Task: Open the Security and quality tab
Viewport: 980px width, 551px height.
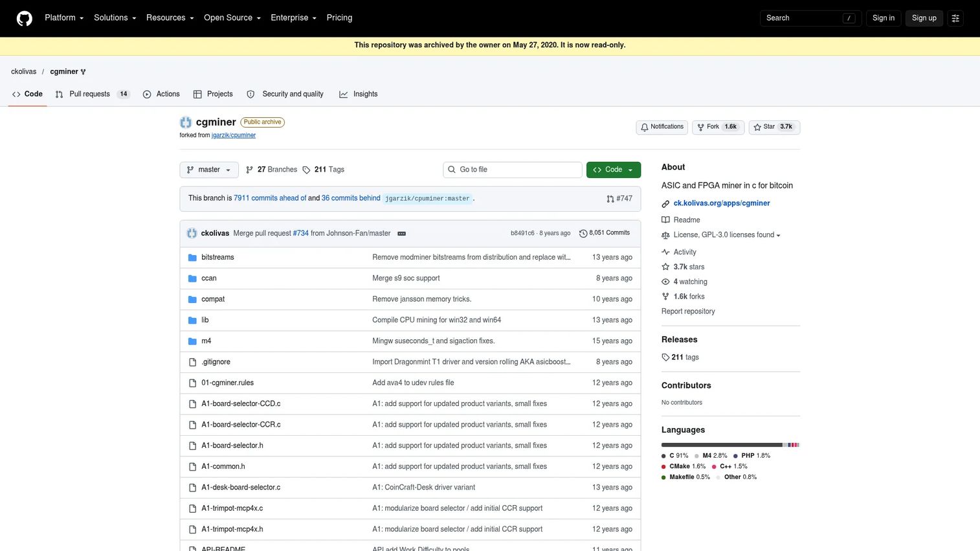Action: tap(285, 95)
